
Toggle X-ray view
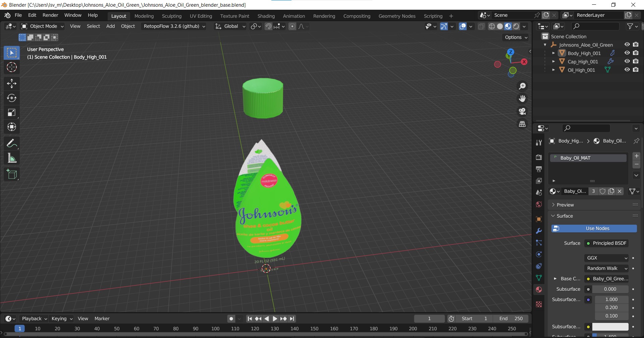click(x=481, y=26)
